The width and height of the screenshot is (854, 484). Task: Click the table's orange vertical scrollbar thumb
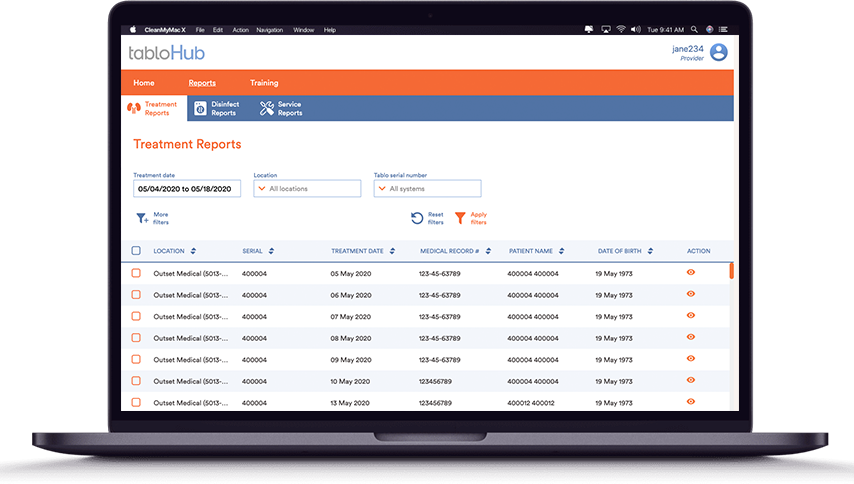tap(731, 271)
